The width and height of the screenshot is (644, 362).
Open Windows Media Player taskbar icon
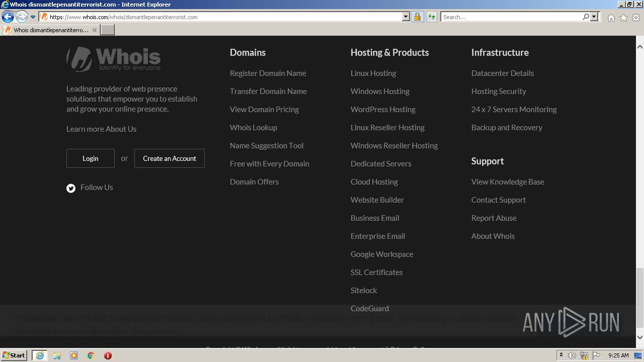coord(74,355)
